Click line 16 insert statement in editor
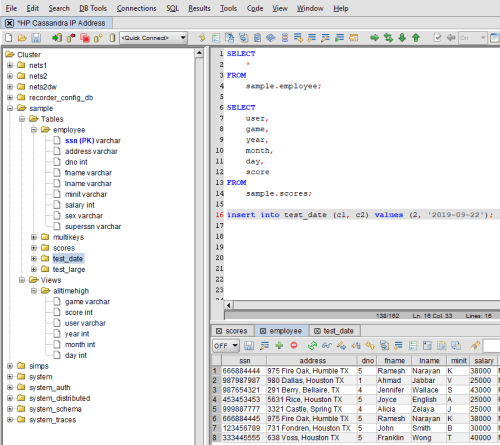Screen dimensions: 500x445 [360, 215]
